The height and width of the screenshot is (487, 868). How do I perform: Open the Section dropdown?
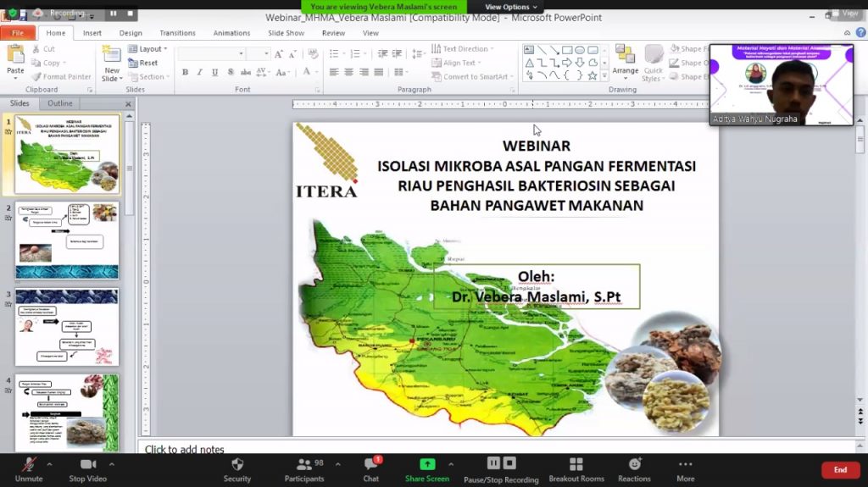click(x=149, y=76)
